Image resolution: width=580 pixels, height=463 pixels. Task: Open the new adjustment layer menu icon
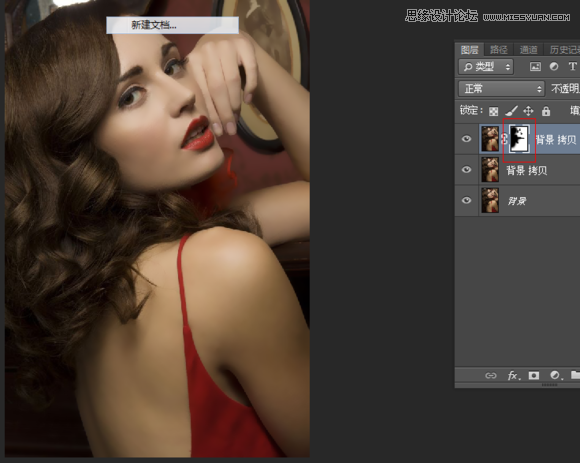click(555, 375)
